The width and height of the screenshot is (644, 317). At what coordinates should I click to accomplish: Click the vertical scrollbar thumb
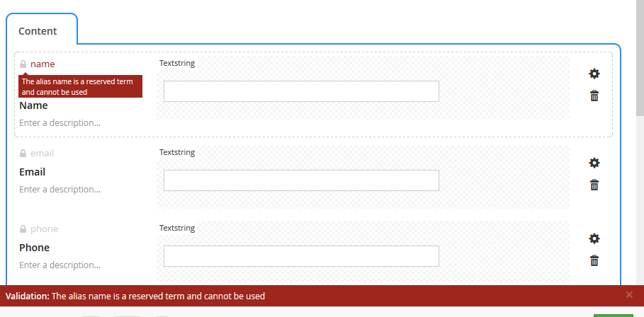pos(640,58)
